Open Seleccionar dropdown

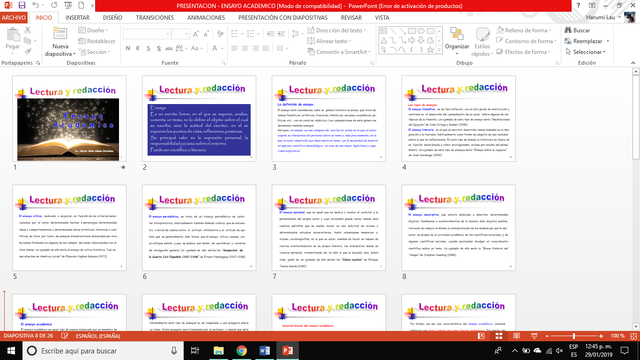tap(586, 52)
